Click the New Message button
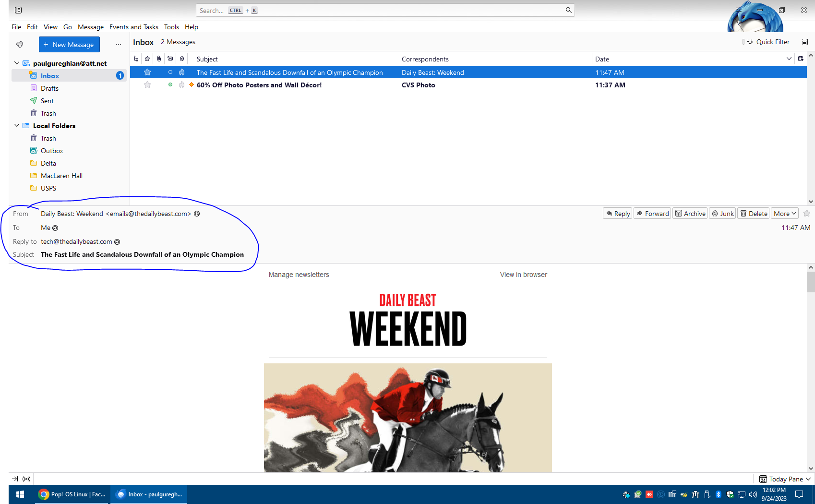This screenshot has width=815, height=504. [69, 45]
